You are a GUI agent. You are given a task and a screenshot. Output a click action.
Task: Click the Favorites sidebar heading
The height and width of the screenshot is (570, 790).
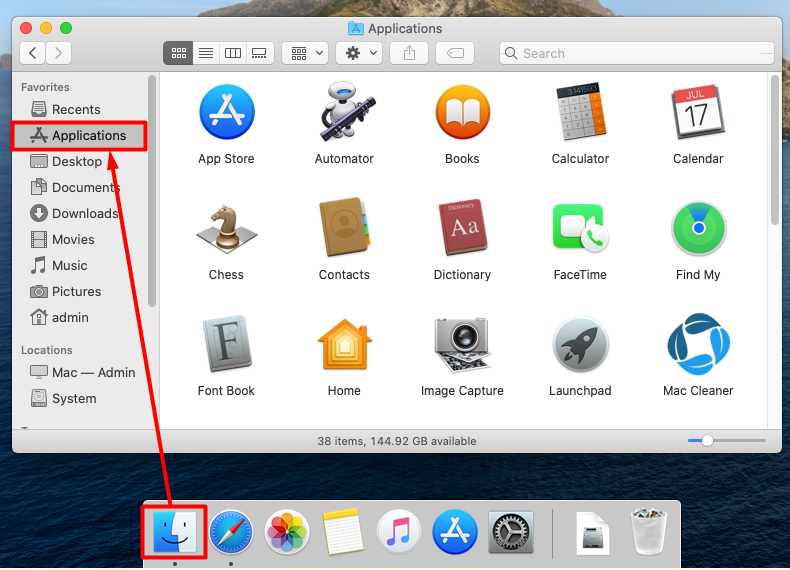[45, 87]
